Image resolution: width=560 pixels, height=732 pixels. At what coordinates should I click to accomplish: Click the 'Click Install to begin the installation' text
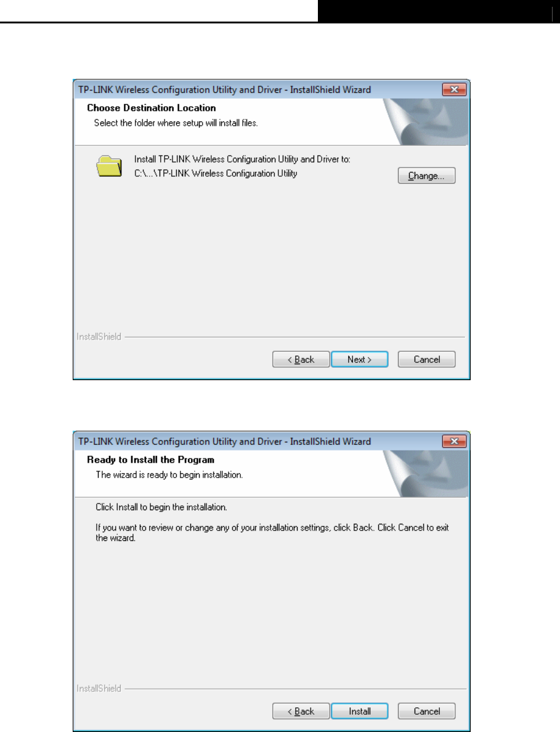(161, 507)
